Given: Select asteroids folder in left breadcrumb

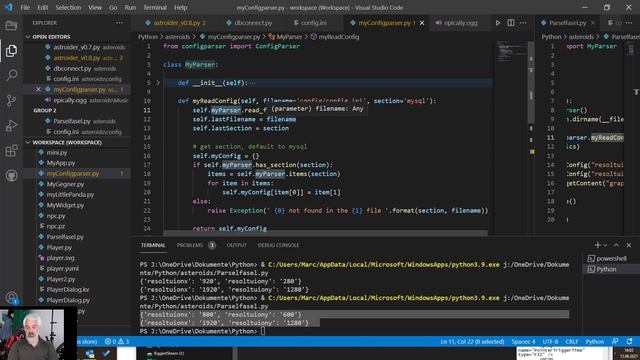Looking at the screenshot, I should tap(178, 37).
